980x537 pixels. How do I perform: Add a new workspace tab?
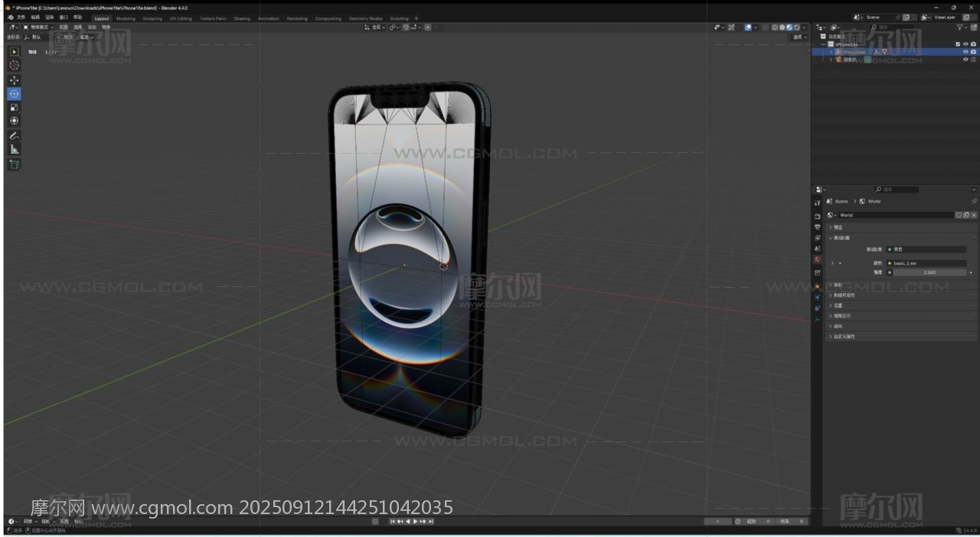416,18
